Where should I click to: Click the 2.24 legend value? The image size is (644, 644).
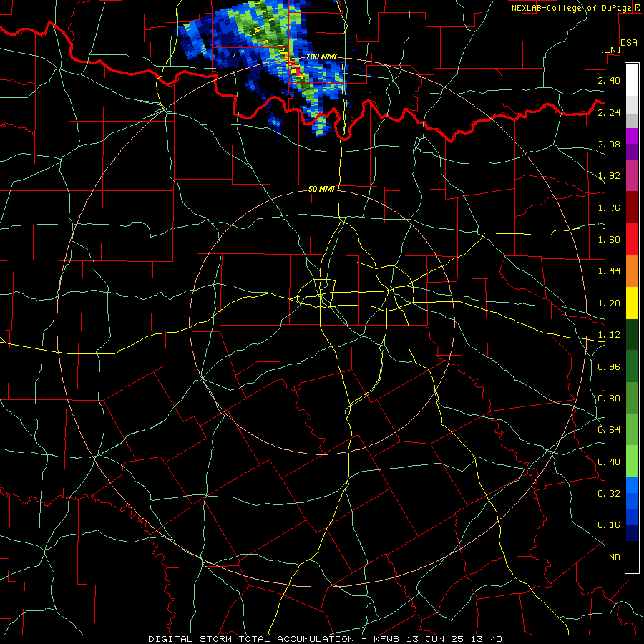click(x=609, y=112)
